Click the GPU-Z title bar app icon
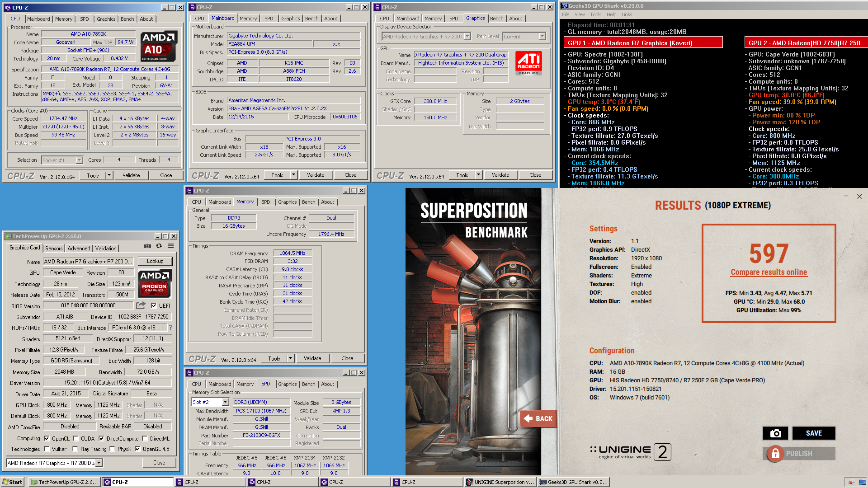Image resolution: width=868 pixels, height=488 pixels. click(x=8, y=236)
